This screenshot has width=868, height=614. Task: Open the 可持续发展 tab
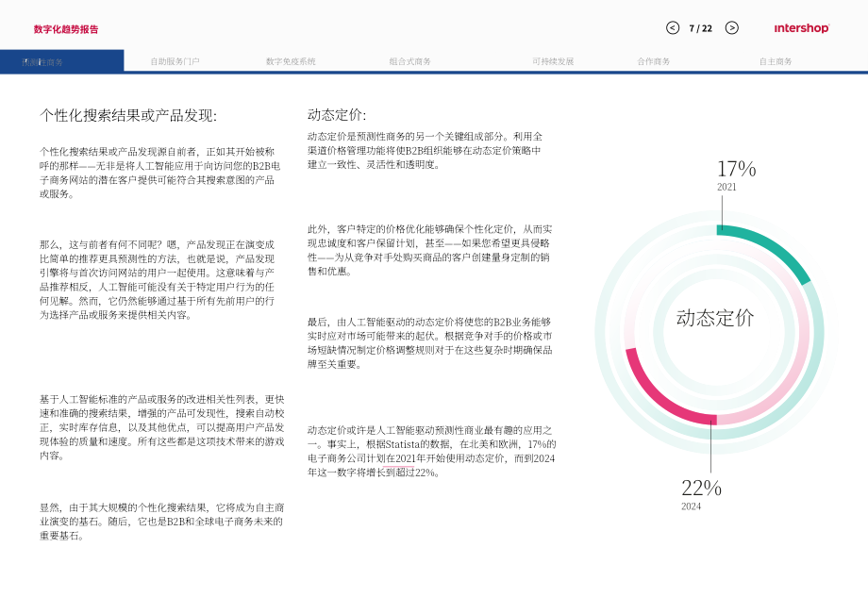point(553,61)
